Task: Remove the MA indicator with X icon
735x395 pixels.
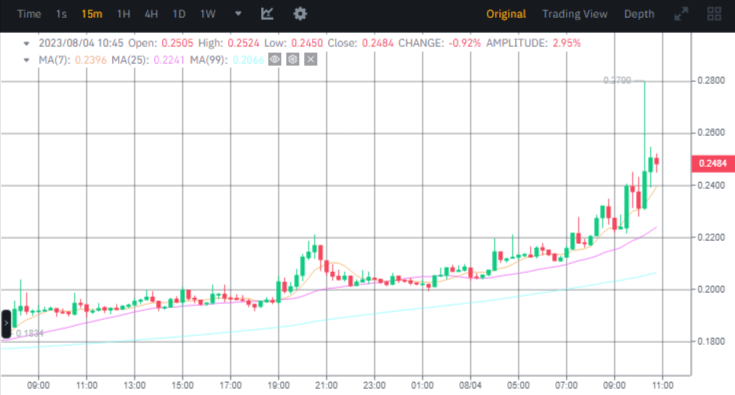Action: (x=311, y=60)
